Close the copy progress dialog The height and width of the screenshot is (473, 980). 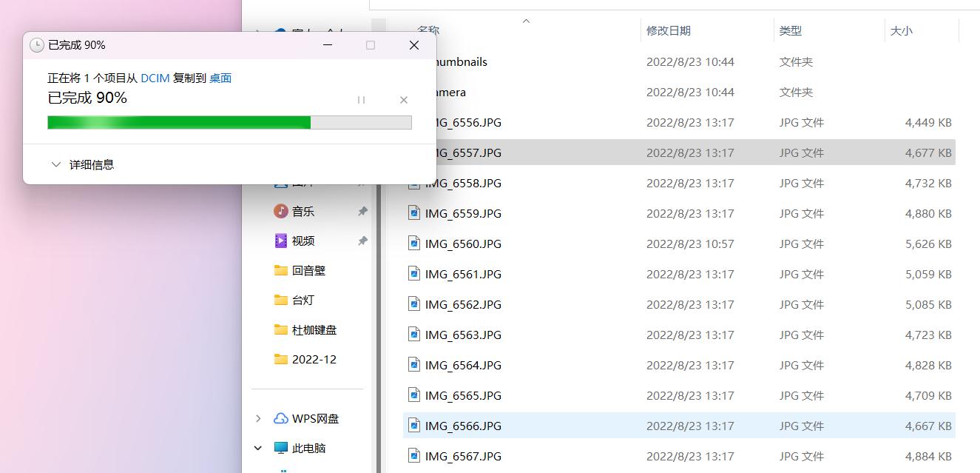tap(414, 45)
